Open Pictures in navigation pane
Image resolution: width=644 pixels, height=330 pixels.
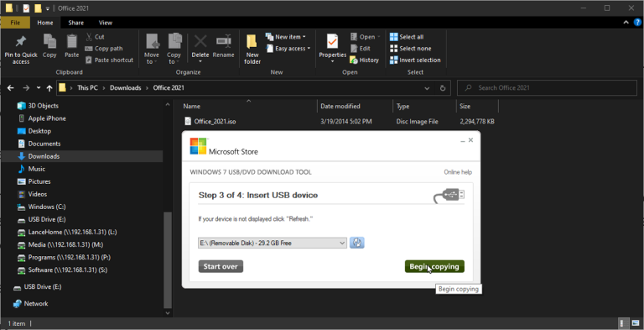coord(39,181)
